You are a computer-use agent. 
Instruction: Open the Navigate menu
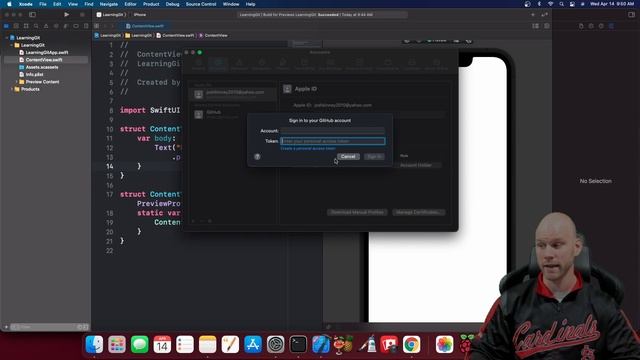click(109, 4)
